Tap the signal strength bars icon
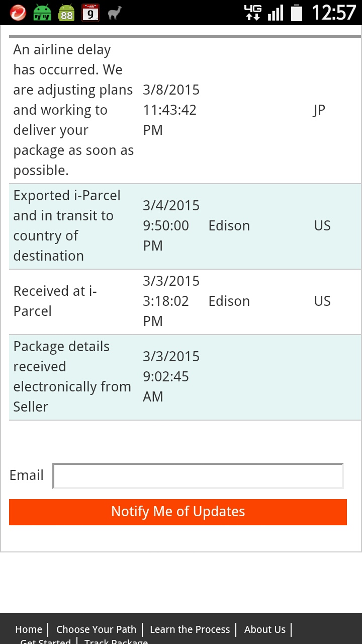The height and width of the screenshot is (644, 362). click(x=276, y=13)
